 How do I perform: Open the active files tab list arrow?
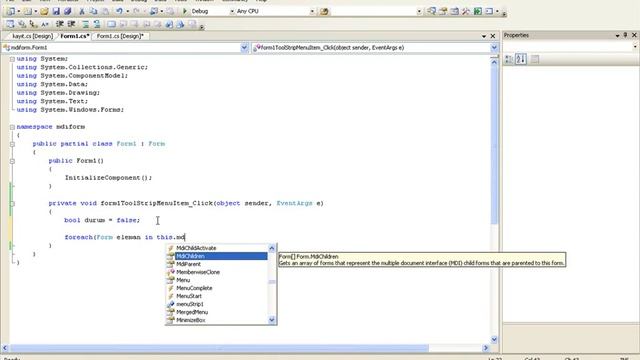484,36
